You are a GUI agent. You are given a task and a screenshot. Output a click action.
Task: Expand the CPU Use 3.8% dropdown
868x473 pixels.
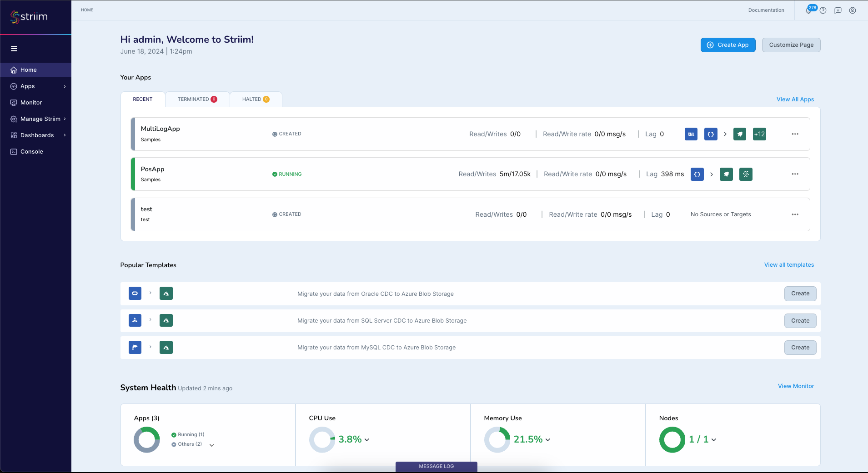coord(367,440)
